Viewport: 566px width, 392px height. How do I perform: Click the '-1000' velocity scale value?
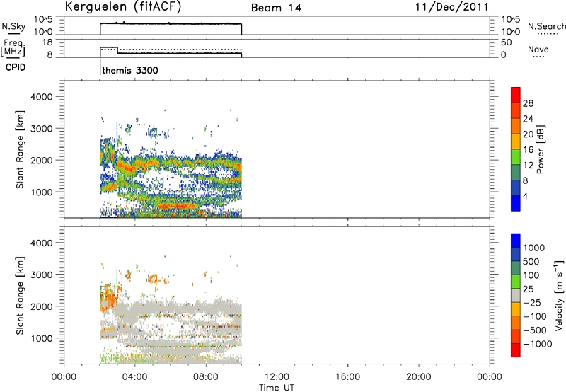pyautogui.click(x=538, y=344)
